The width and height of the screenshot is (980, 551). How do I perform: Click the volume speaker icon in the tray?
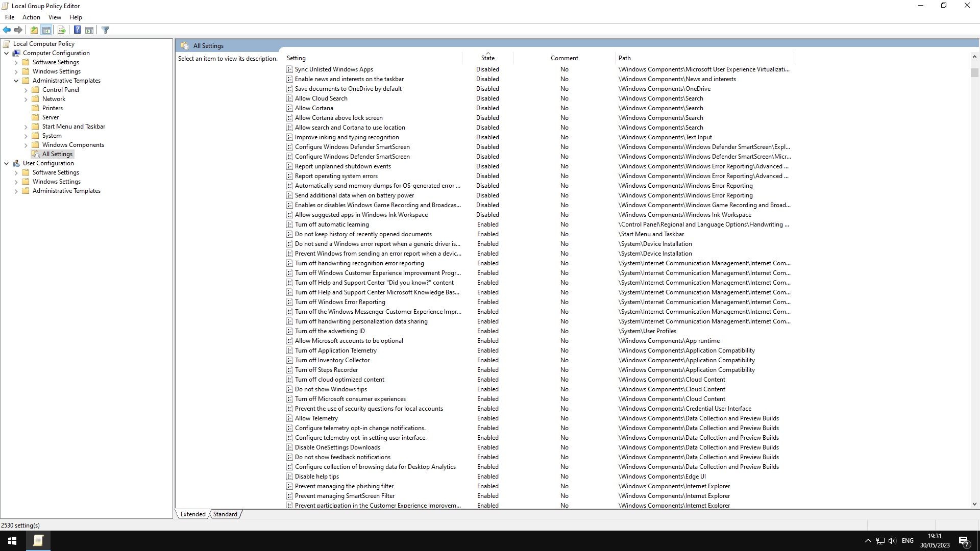(x=892, y=541)
